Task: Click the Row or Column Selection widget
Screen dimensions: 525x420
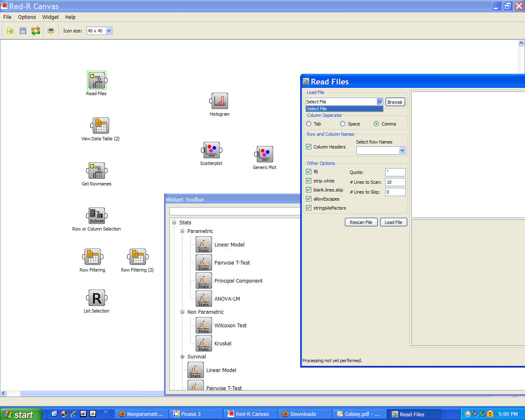Action: (97, 216)
